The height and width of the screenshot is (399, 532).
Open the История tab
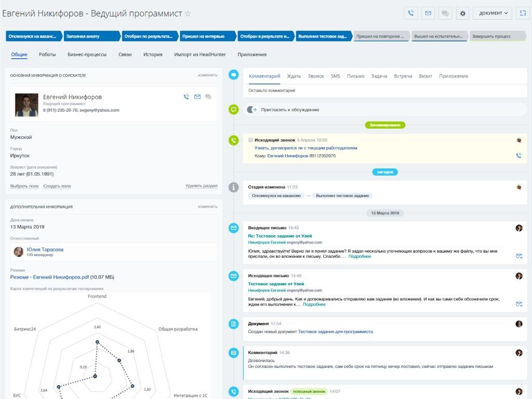coord(153,54)
